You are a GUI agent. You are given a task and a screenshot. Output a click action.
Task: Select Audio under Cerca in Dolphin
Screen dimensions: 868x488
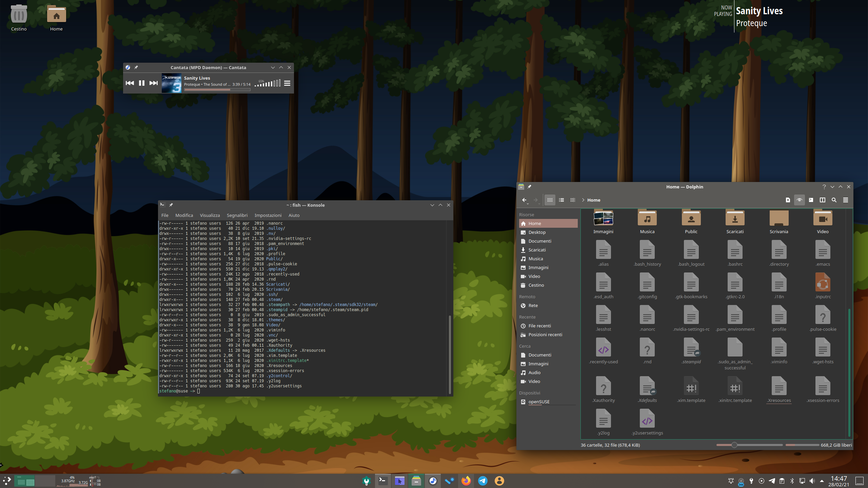click(x=548, y=372)
